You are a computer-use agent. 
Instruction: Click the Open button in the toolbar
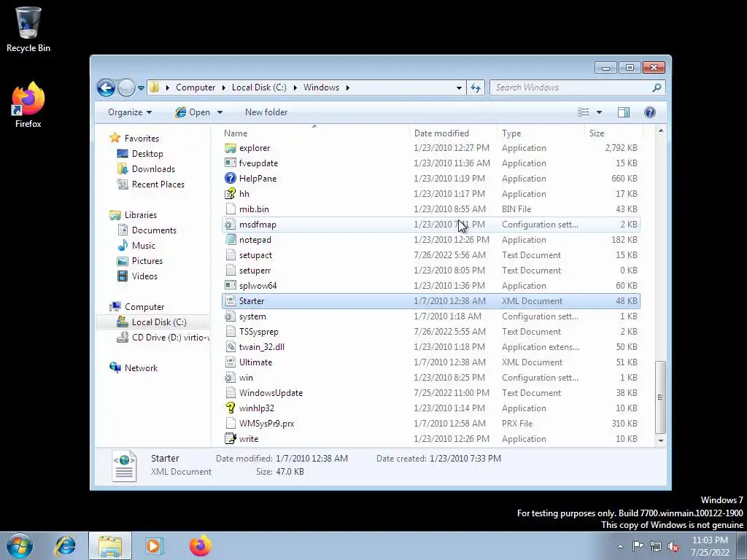point(193,112)
